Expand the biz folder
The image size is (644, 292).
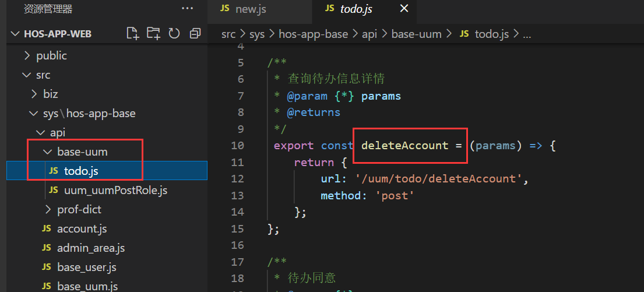50,94
